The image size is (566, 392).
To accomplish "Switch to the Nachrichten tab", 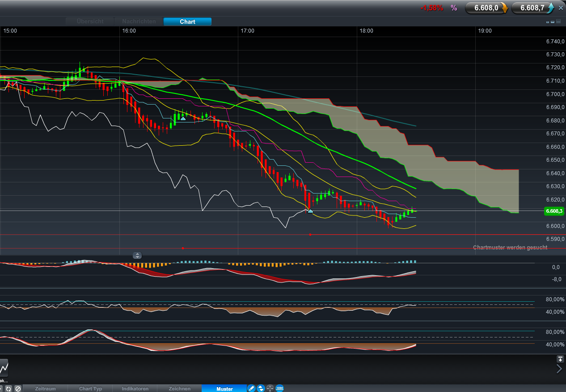I will pyautogui.click(x=139, y=21).
